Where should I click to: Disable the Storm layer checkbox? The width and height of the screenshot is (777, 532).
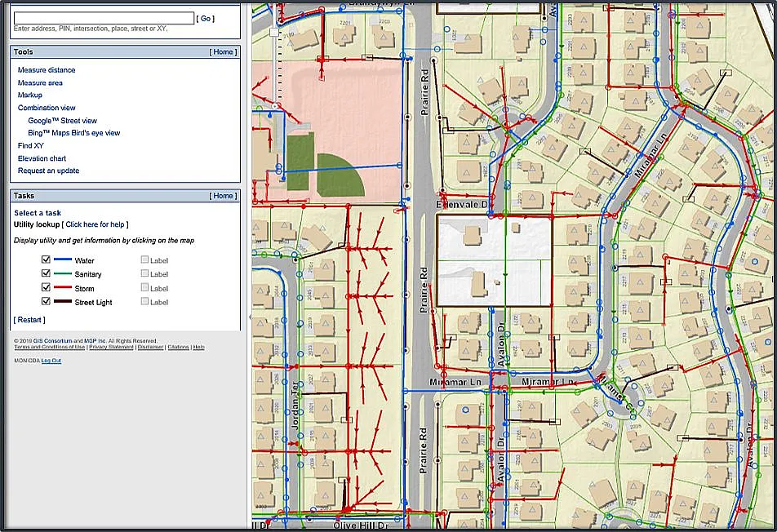(x=47, y=288)
